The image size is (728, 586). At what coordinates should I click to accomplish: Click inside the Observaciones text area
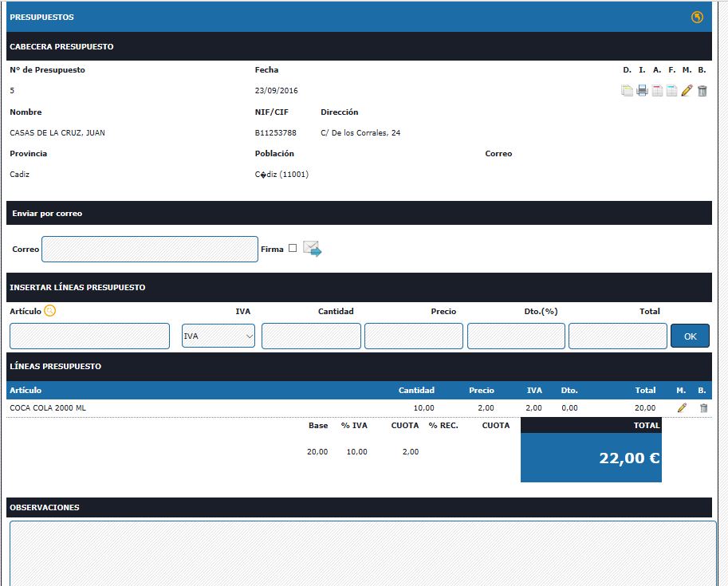(x=363, y=553)
